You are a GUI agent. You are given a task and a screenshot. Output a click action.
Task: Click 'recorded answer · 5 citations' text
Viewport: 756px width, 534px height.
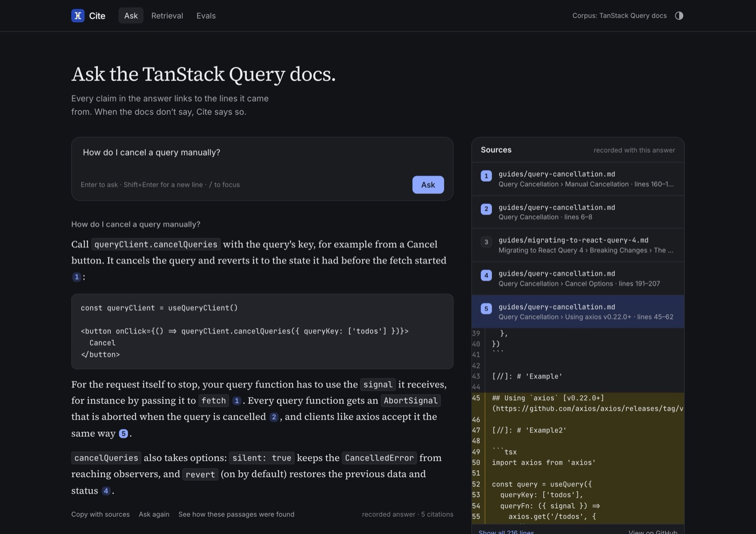408,515
